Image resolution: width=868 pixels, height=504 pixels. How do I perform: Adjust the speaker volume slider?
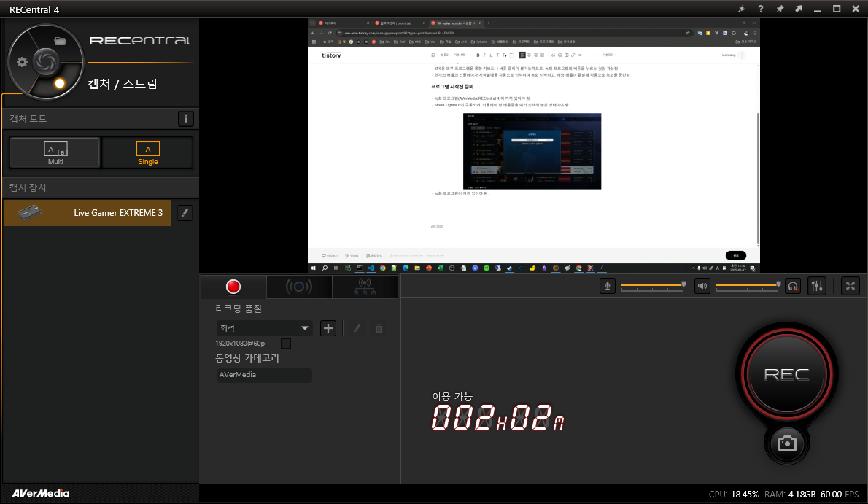748,285
